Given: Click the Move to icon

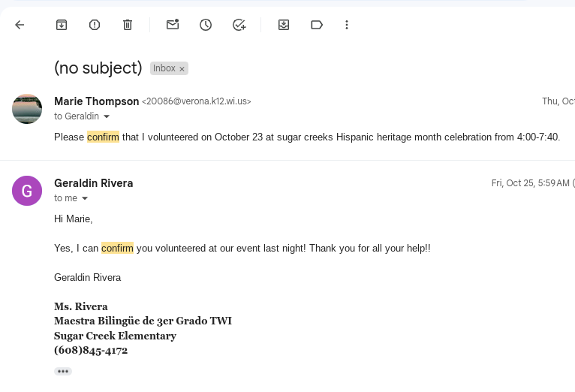Looking at the screenshot, I should pos(284,25).
